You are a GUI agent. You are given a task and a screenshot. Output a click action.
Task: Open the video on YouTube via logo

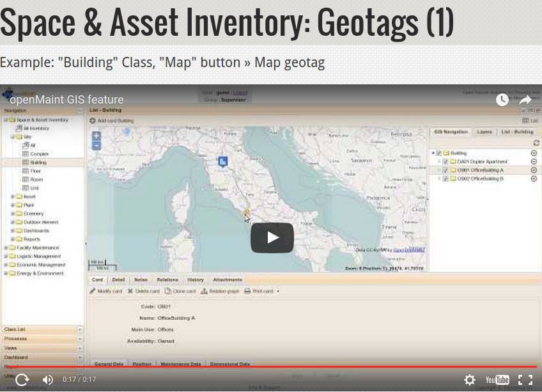(497, 380)
